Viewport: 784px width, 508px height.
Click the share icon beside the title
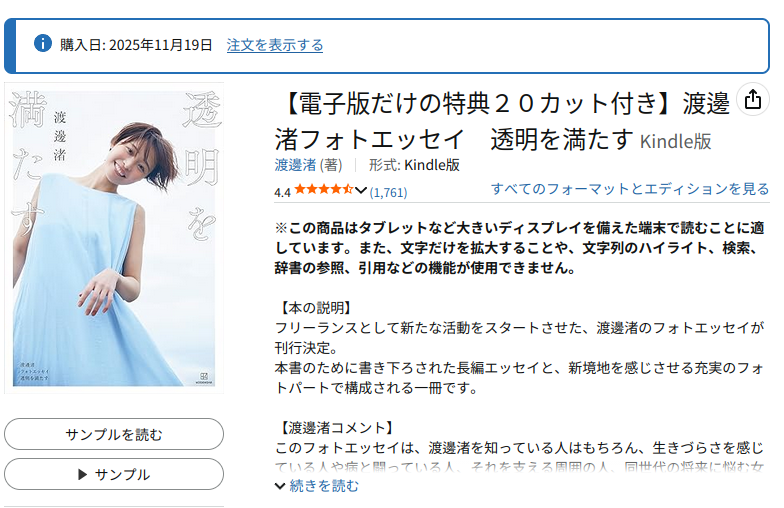click(x=752, y=100)
